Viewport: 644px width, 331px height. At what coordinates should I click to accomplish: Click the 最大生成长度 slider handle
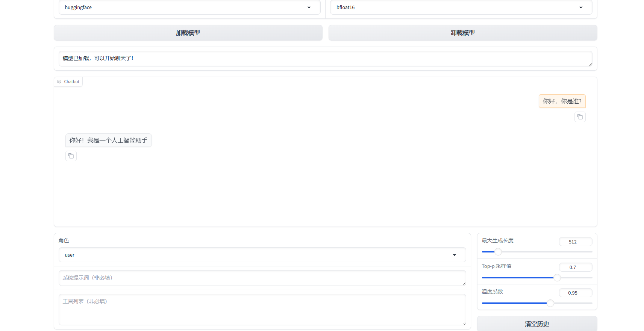[498, 252]
